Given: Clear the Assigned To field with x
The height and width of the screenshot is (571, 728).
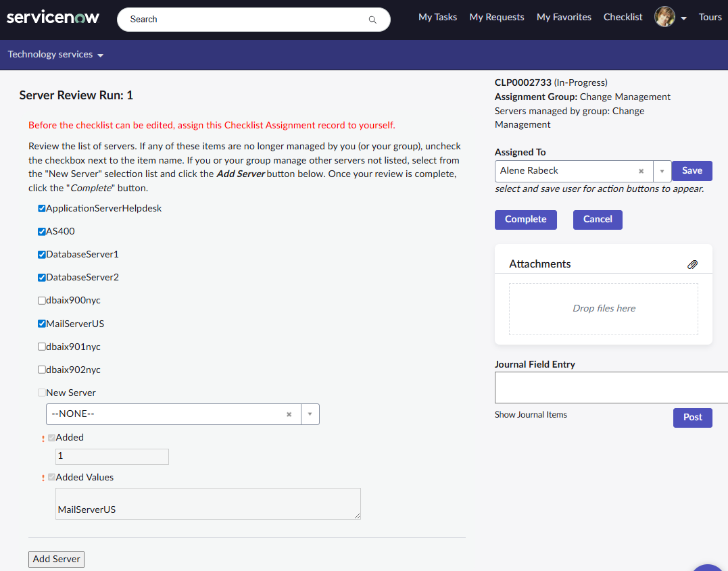Looking at the screenshot, I should [641, 171].
